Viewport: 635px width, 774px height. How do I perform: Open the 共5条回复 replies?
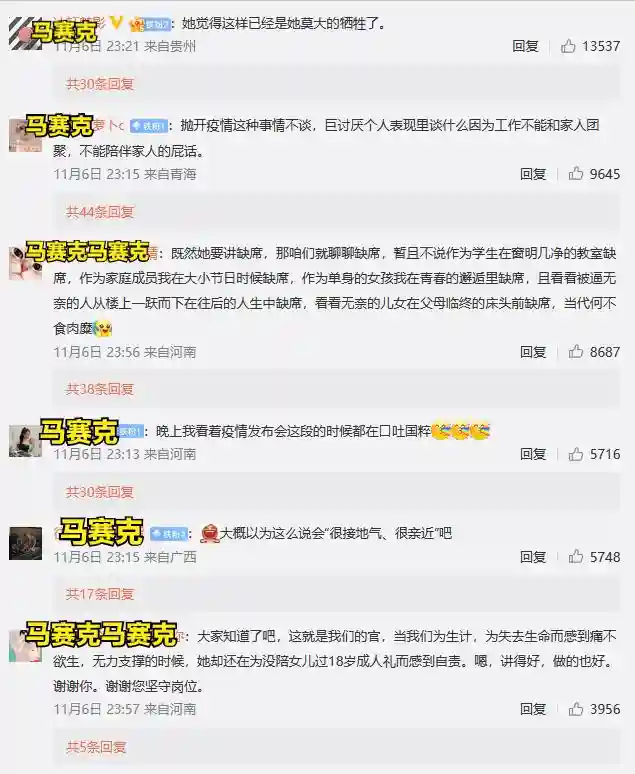coord(96,747)
